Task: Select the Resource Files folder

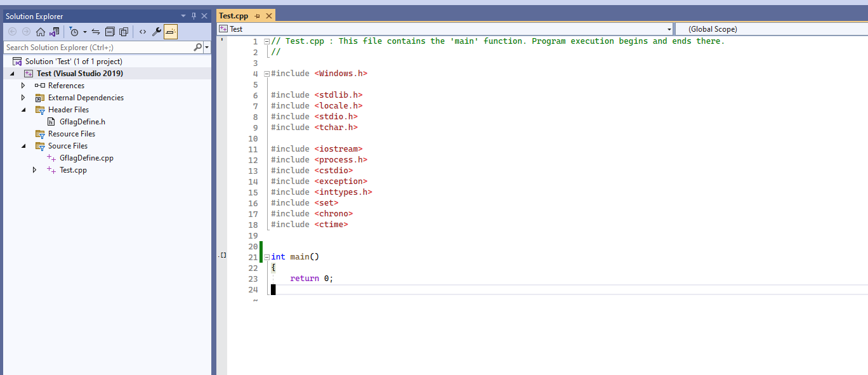Action: [72, 134]
